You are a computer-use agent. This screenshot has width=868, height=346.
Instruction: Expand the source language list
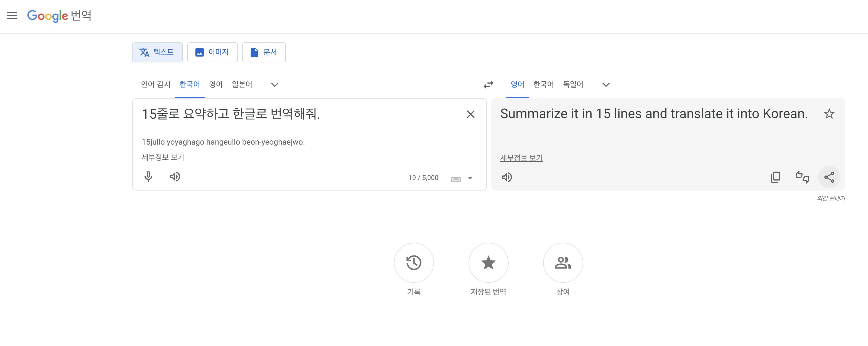[274, 85]
